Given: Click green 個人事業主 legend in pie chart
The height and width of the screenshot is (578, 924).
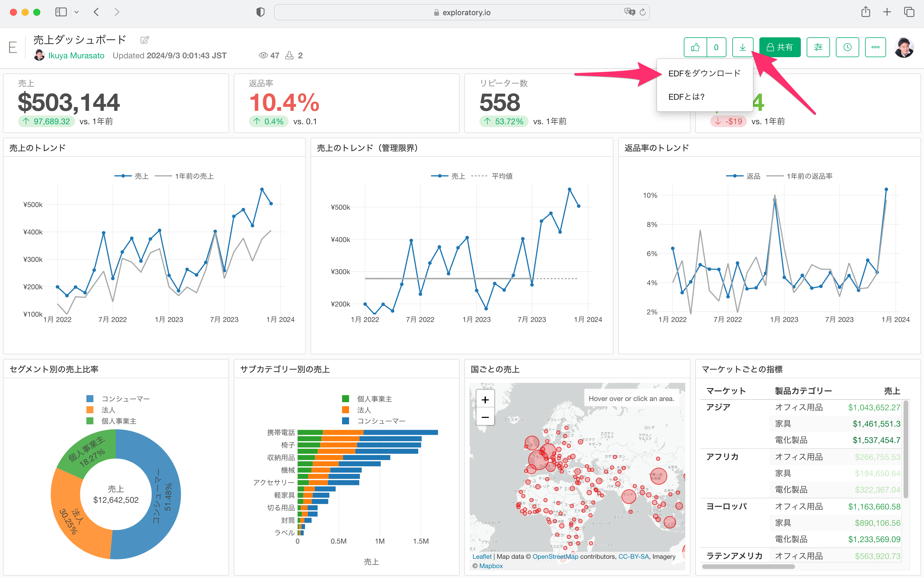Looking at the screenshot, I should 112,421.
